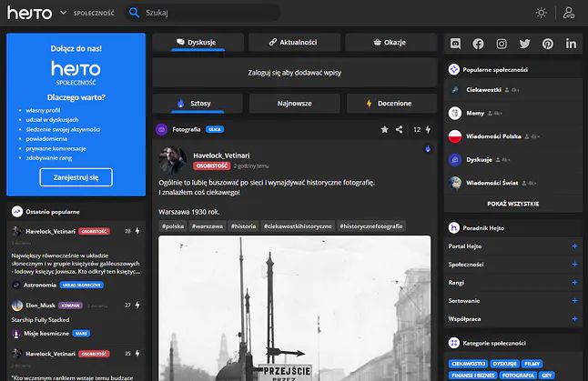Select the FILMY category tag
The width and height of the screenshot is (588, 381).
click(532, 364)
